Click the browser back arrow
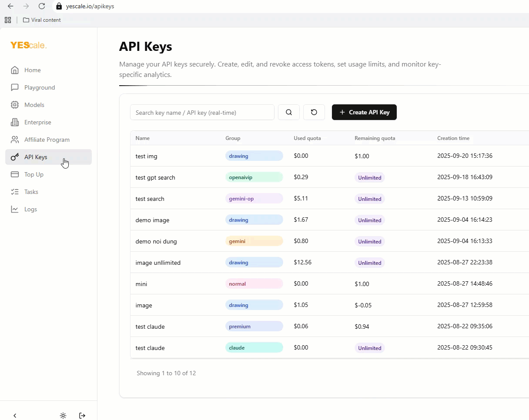This screenshot has width=529, height=420. point(10,6)
